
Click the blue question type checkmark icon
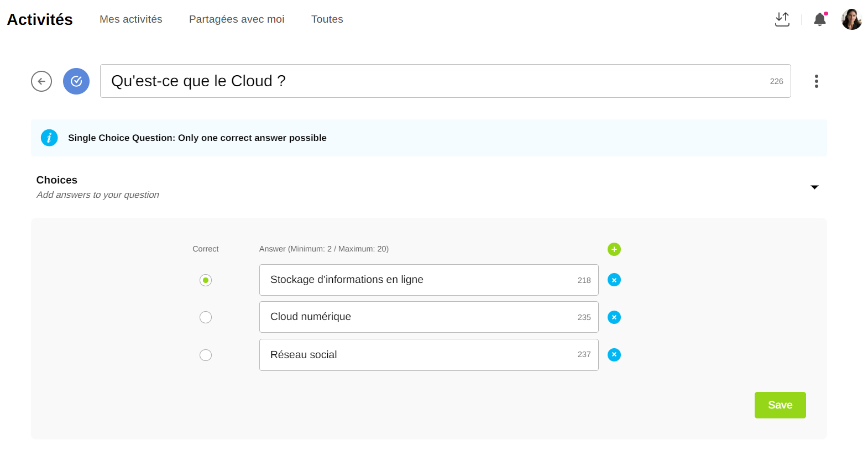pos(76,81)
